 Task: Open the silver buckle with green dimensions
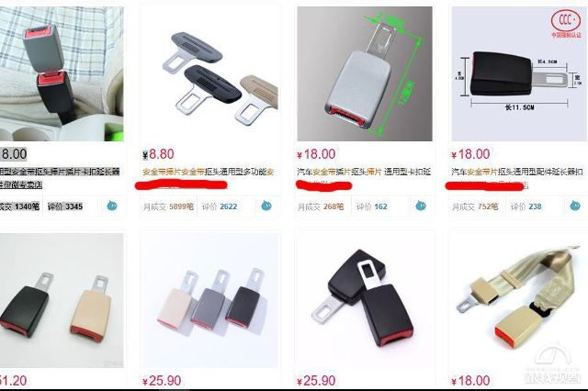click(x=365, y=73)
